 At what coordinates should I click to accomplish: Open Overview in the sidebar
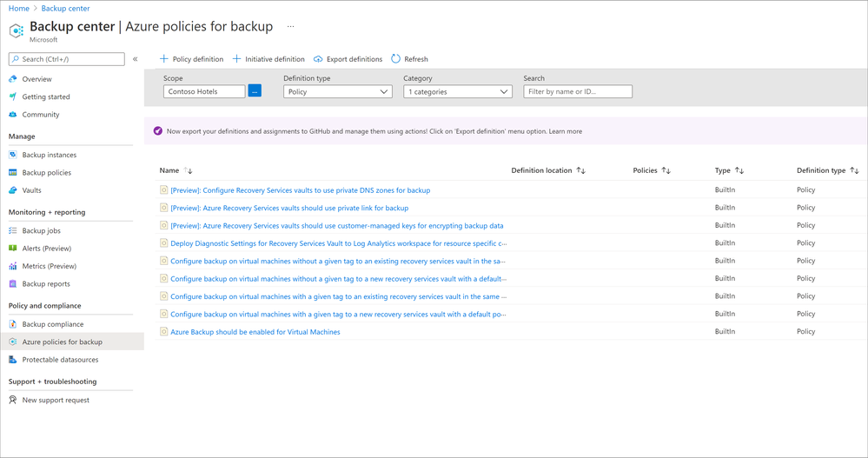tap(37, 79)
